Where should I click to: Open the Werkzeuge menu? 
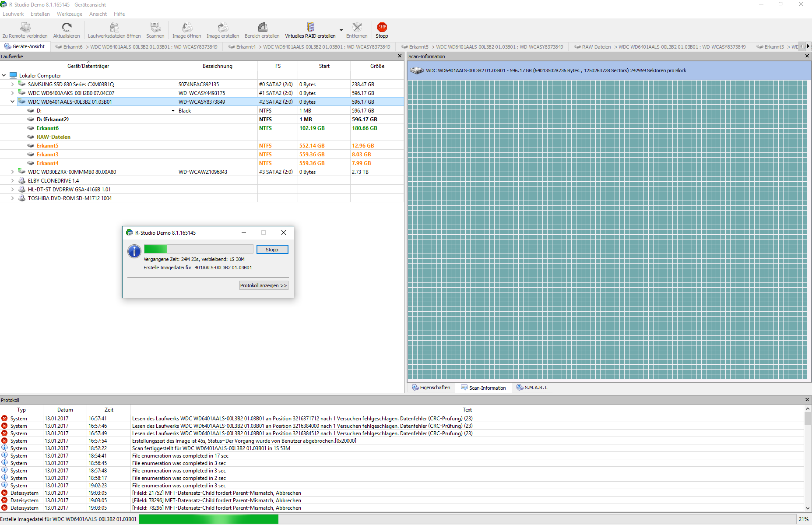pos(70,14)
